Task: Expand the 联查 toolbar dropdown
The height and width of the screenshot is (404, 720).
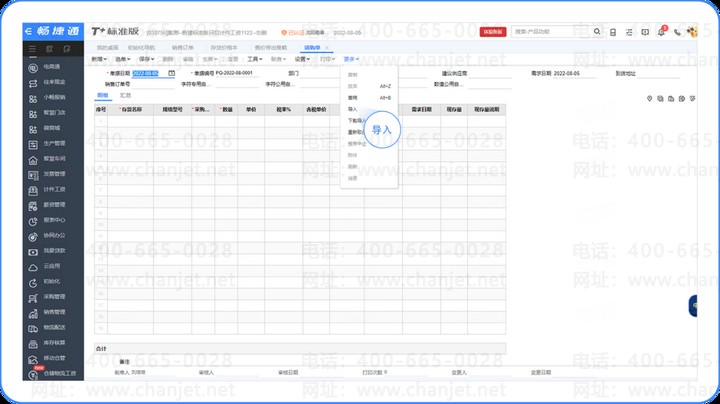Action: coord(278,59)
